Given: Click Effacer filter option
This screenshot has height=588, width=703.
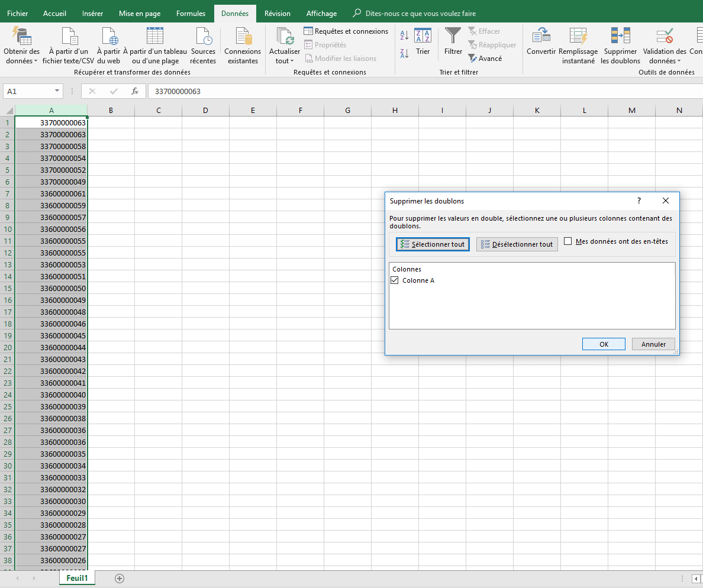Looking at the screenshot, I should click(484, 31).
